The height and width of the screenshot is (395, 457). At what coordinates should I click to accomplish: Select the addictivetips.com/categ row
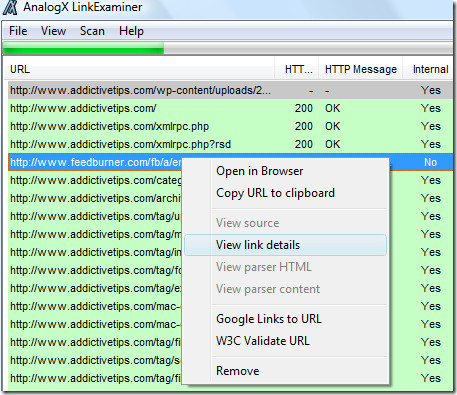(x=95, y=180)
